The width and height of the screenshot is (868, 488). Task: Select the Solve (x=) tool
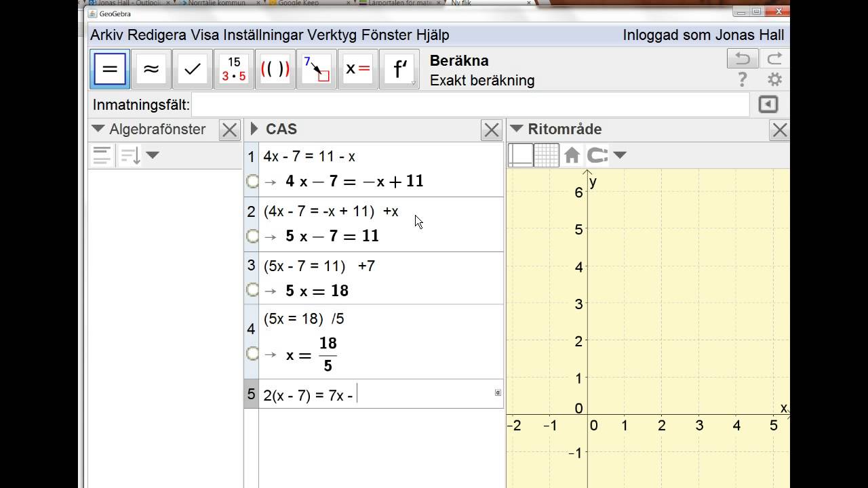[357, 69]
